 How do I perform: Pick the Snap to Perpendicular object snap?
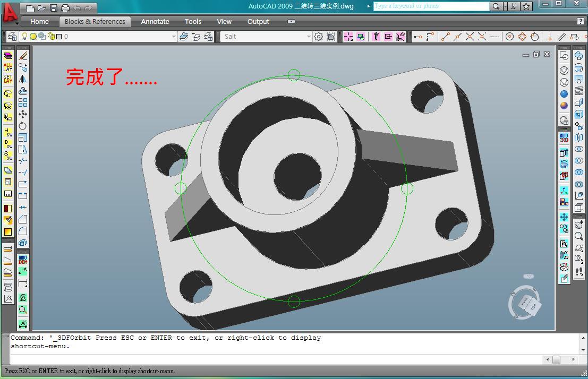pos(550,37)
